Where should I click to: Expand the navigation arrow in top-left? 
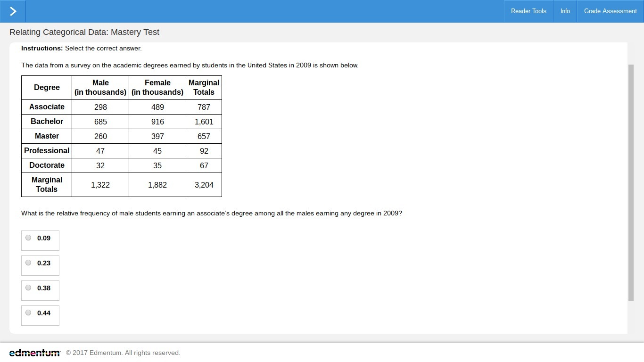coord(13,11)
